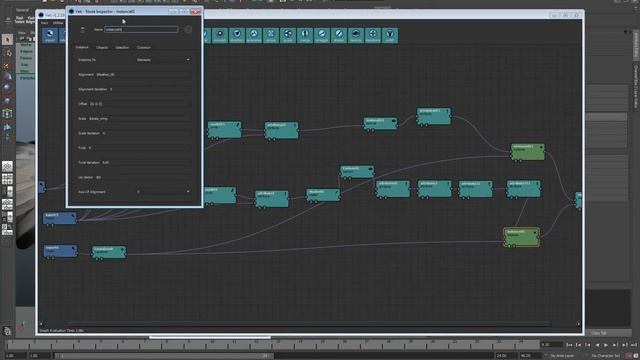Viewport: 640px width, 360px height.
Task: Click the Alignment parameter field
Action: tap(143, 75)
